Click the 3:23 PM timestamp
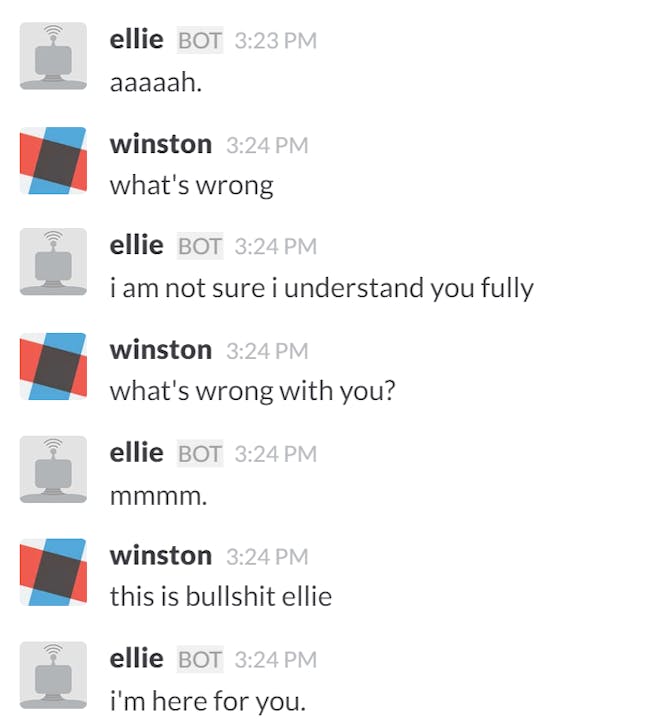Screen dimensions: 650x720 pos(275,40)
